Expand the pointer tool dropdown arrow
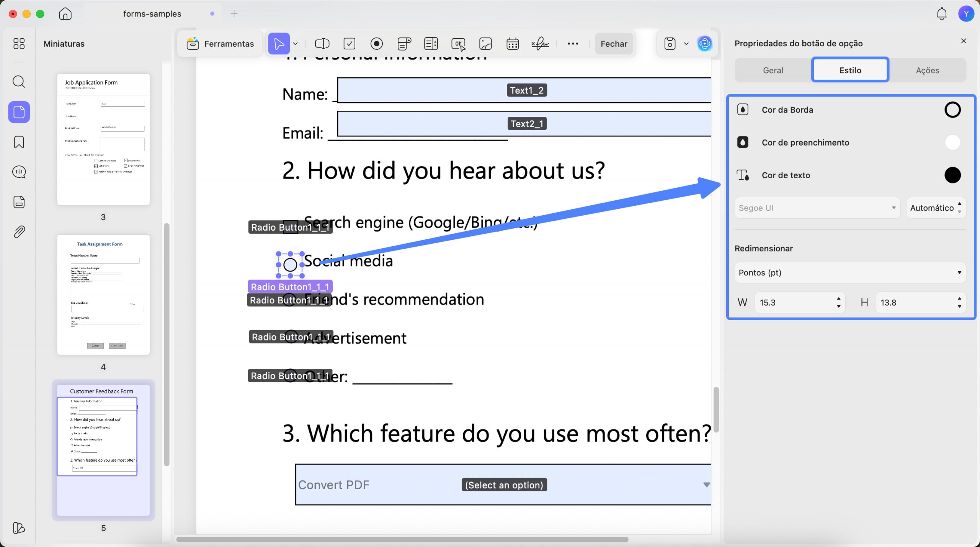The image size is (980, 547). (296, 44)
